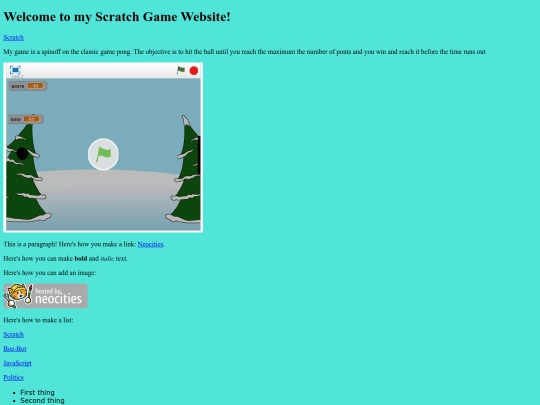Open the Scratch link under the list heading
Viewport: 540px width, 405px height.
coord(13,334)
